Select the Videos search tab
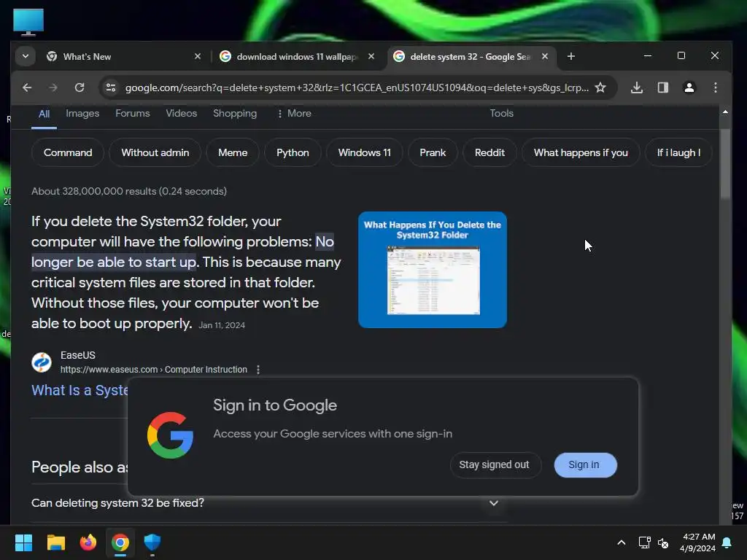747x560 pixels. (x=181, y=113)
